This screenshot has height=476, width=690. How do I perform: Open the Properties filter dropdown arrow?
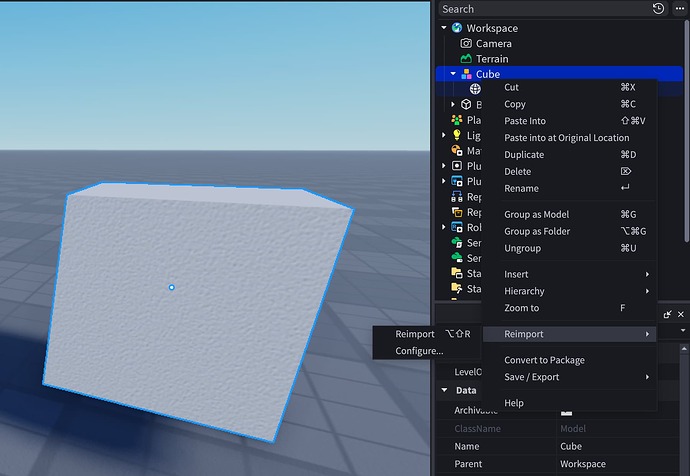[x=683, y=330]
